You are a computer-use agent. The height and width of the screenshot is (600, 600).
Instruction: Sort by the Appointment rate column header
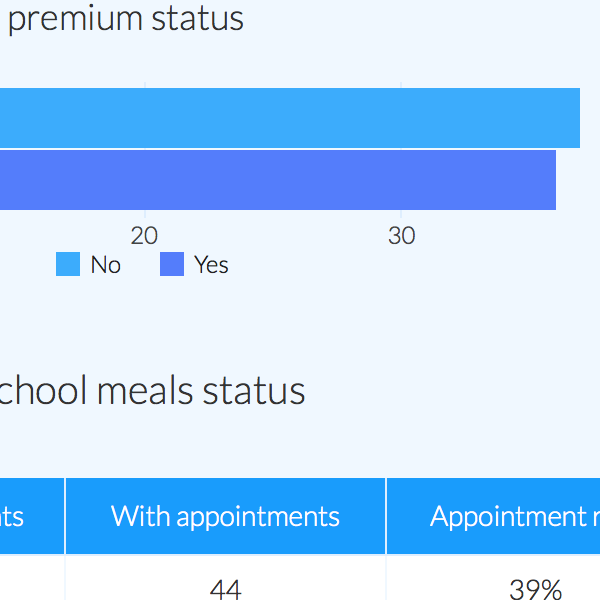pyautogui.click(x=508, y=516)
